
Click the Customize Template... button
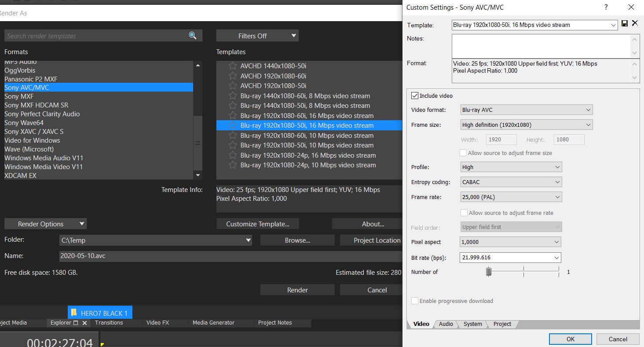(x=258, y=224)
